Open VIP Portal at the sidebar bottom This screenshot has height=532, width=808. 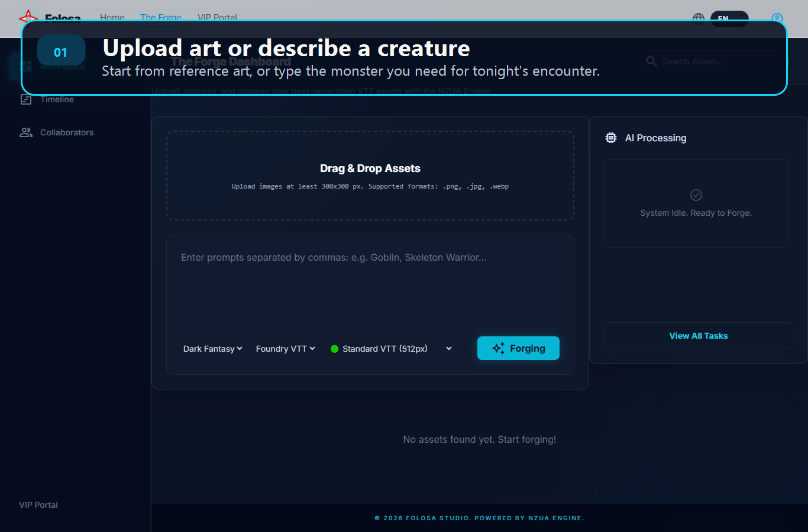tap(38, 505)
